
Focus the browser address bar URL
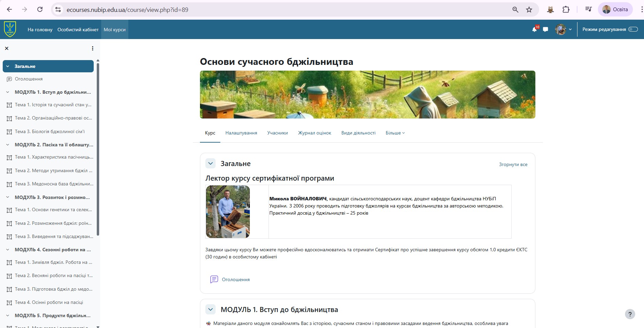point(127,10)
